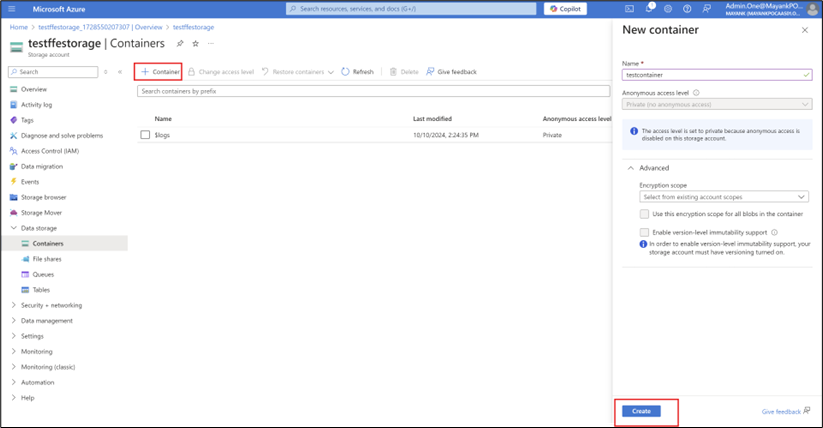This screenshot has height=428, width=823.
Task: Open the notifications bell
Action: coord(649,8)
